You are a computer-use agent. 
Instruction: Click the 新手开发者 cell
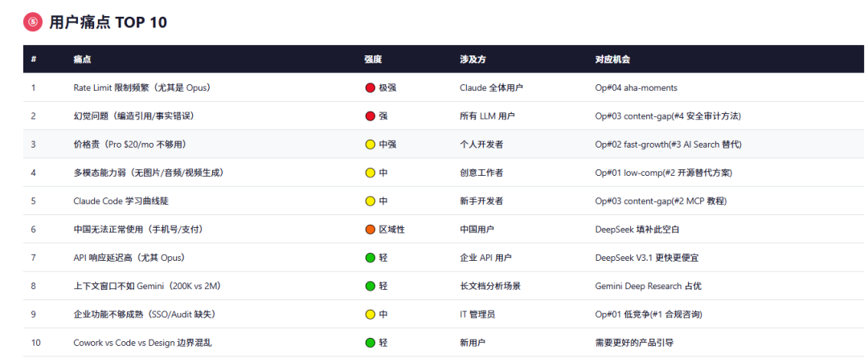click(x=481, y=201)
